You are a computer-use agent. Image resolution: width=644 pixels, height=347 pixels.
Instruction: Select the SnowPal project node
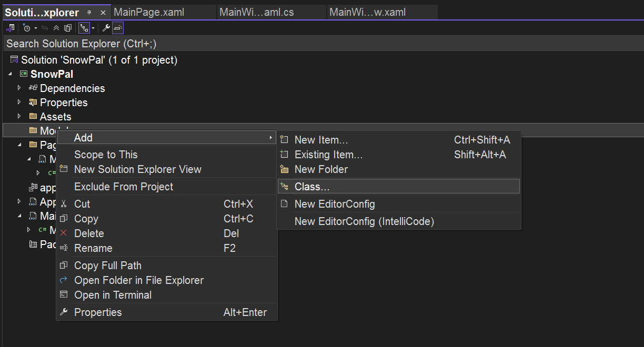coord(52,74)
